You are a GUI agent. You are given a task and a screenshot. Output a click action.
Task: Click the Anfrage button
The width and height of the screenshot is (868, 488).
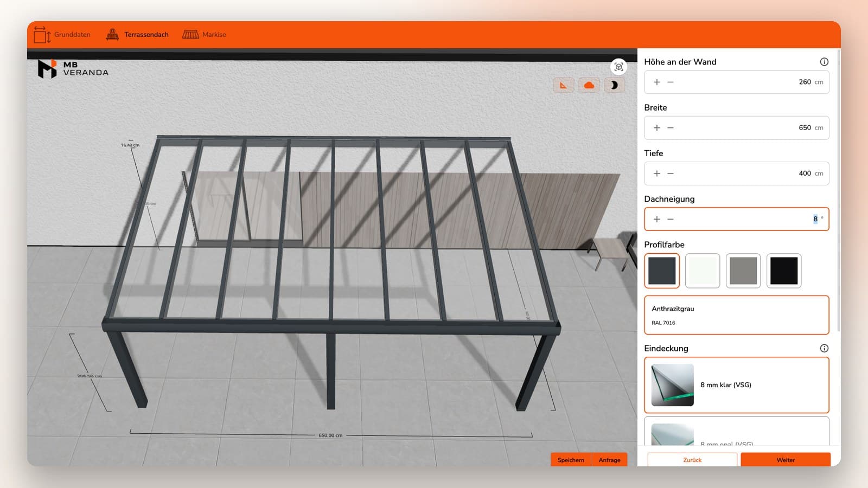tap(609, 460)
